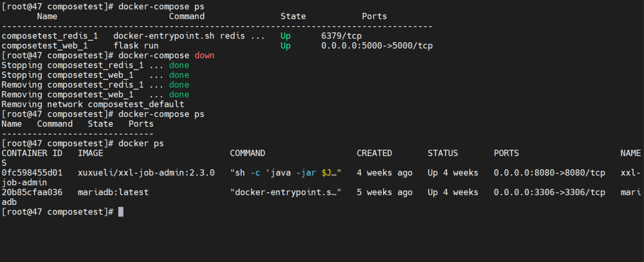The image size is (644, 262).
Task: Click container ID 0fc598455d01
Action: tap(32, 173)
